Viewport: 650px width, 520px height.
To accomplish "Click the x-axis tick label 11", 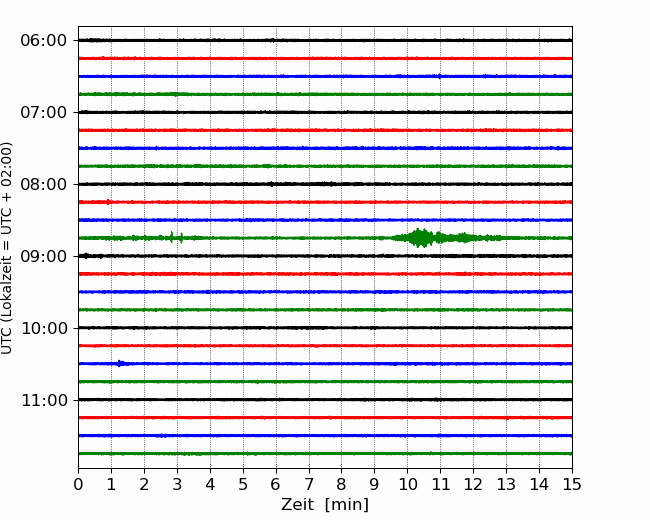I will 440,484.
